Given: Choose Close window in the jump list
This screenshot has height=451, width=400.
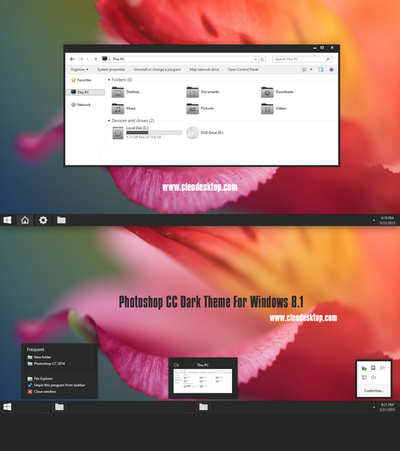Looking at the screenshot, I should [x=45, y=392].
